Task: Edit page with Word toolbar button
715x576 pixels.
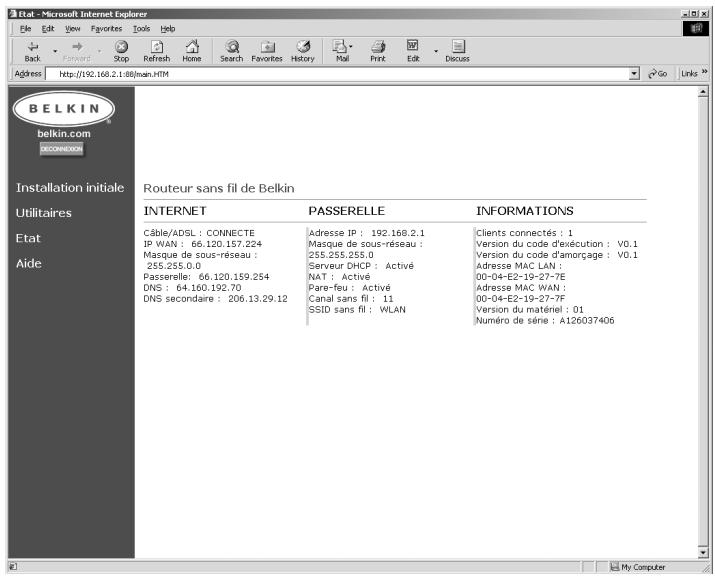Action: [413, 51]
